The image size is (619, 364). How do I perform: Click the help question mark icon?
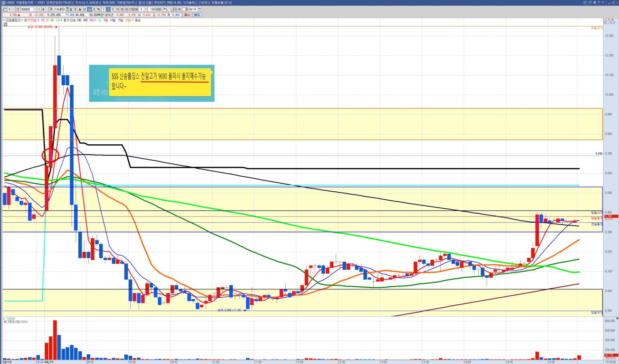603,3
